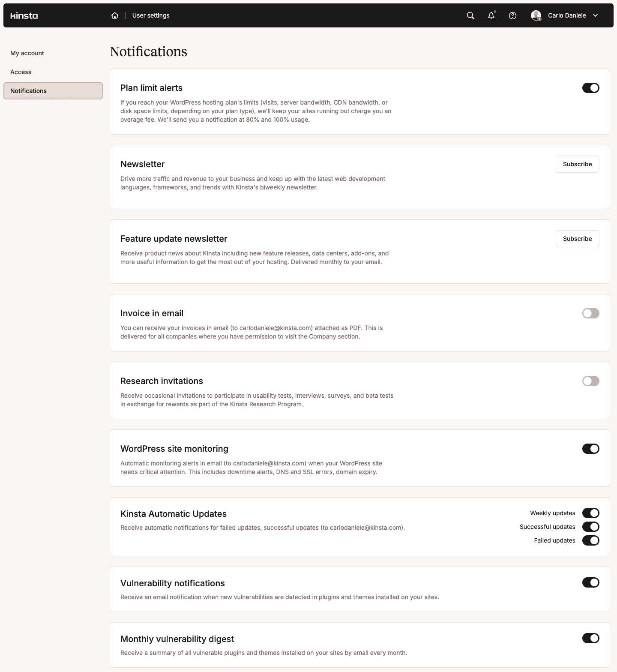The height and width of the screenshot is (672, 617).
Task: Toggle Failed updates off
Action: coord(590,540)
